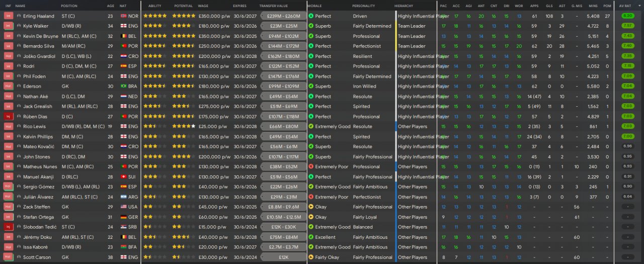Click Zack Steffen's yellow Okay morale icon
Screen dimensions: 644x264
(311, 207)
